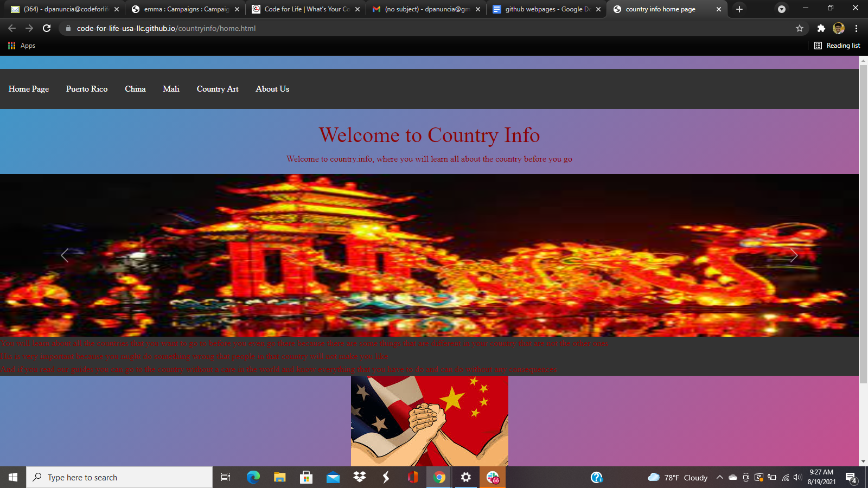Open the Reading list

pos(837,46)
